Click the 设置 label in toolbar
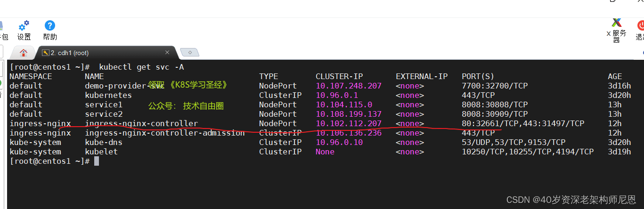Screen dimensions: 644x209 pyautogui.click(x=24, y=37)
